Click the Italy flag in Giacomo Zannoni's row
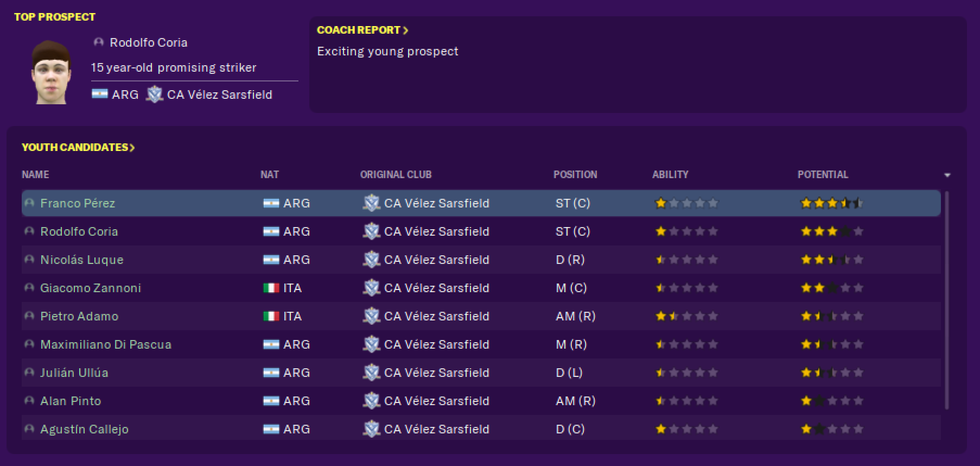Viewport: 980px width, 466px height. [x=271, y=288]
